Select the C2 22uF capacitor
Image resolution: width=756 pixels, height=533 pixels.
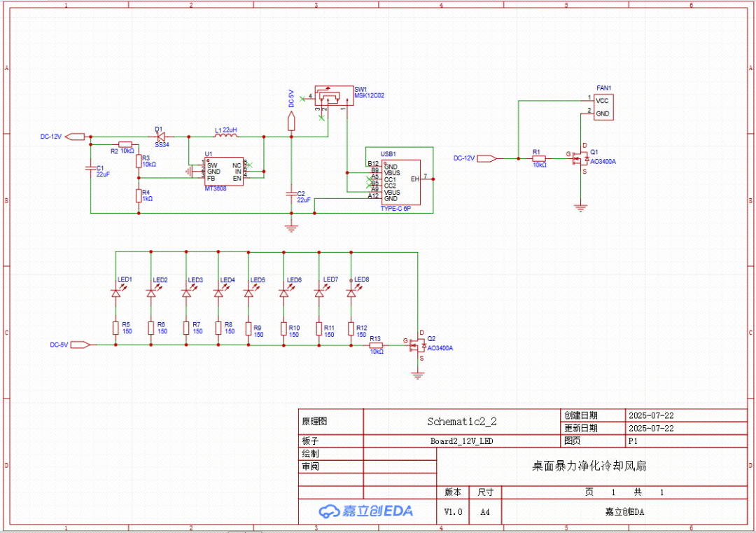(x=292, y=194)
